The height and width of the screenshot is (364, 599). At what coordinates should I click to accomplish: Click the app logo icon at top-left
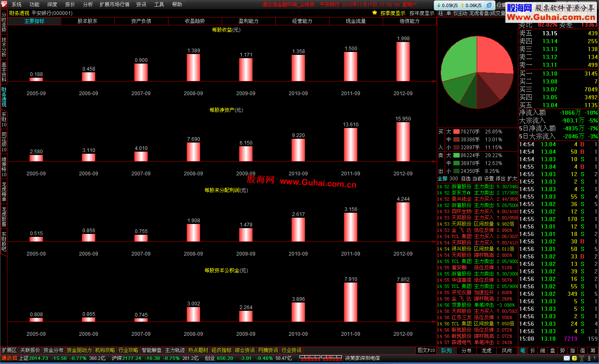click(x=4, y=4)
